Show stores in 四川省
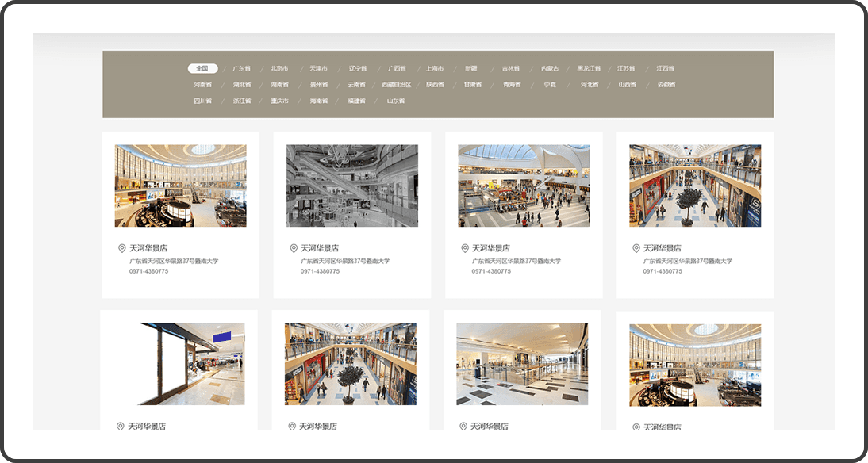 [202, 101]
